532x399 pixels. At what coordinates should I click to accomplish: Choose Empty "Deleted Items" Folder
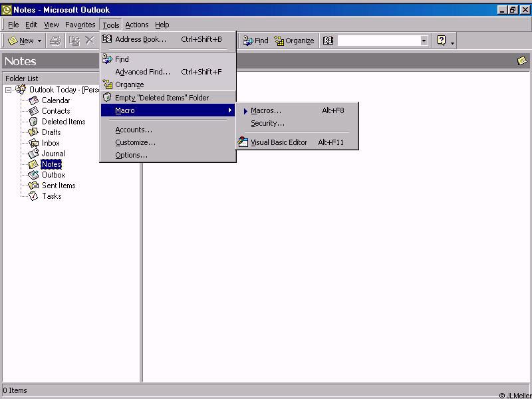click(168, 98)
